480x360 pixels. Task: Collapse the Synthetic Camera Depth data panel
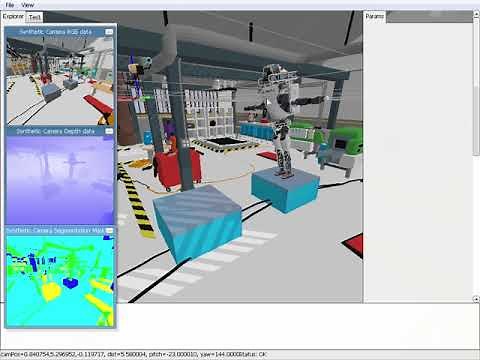pyautogui.click(x=109, y=131)
